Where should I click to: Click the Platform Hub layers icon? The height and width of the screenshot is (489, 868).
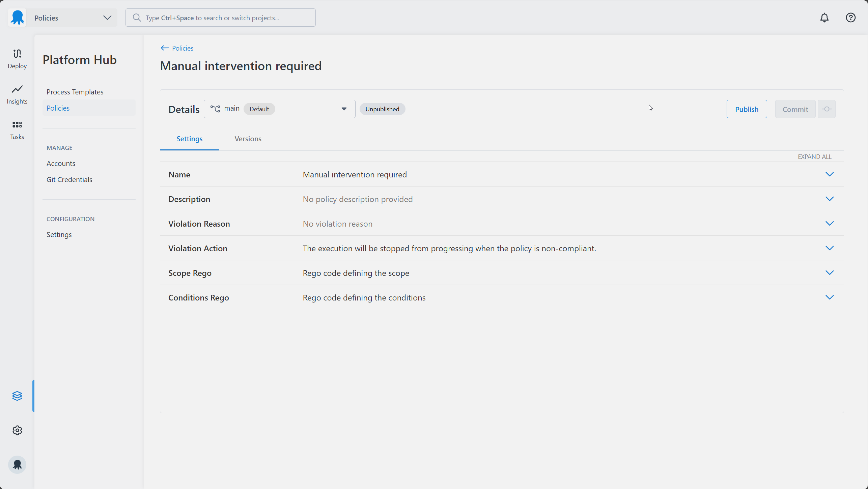click(x=17, y=396)
